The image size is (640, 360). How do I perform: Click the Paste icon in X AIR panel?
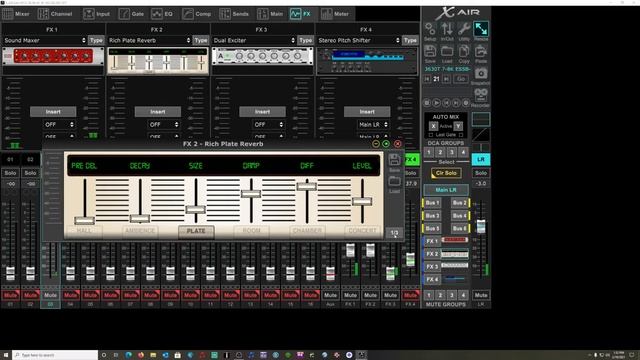coord(481,51)
